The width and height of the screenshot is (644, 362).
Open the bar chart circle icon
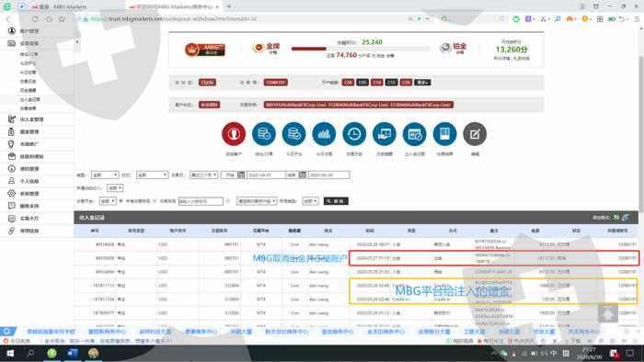[324, 133]
